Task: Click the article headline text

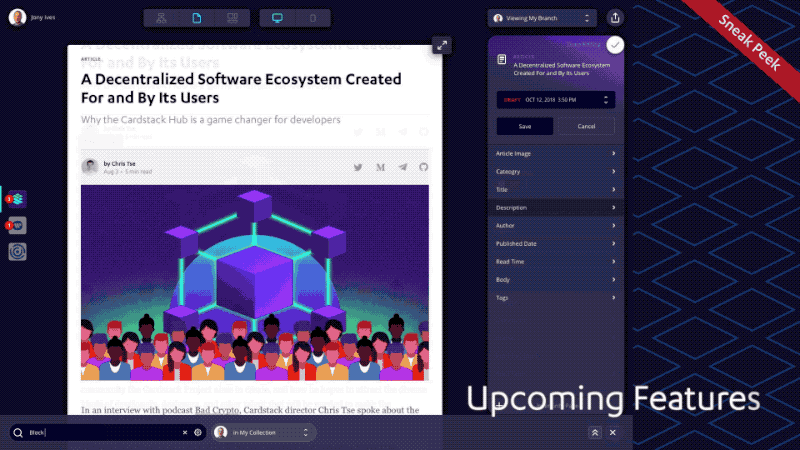Action: pos(241,88)
